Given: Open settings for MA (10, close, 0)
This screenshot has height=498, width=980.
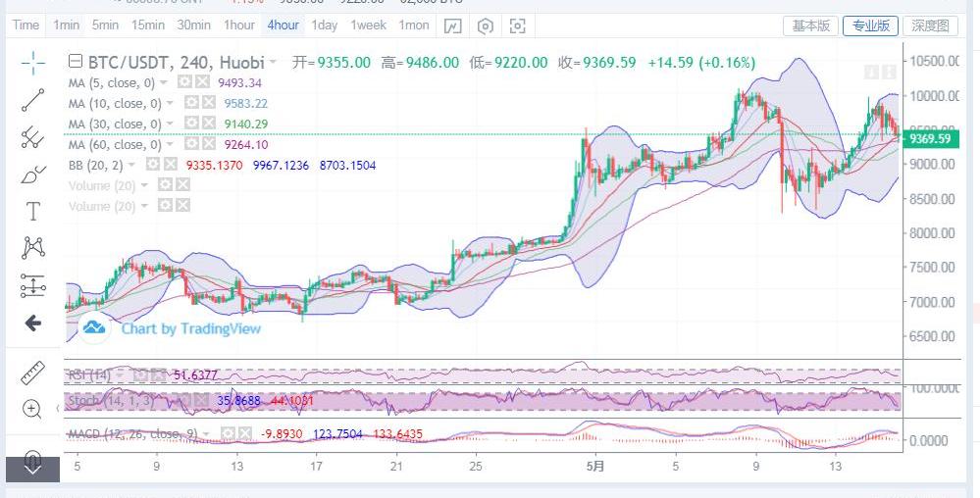Looking at the screenshot, I should [191, 104].
